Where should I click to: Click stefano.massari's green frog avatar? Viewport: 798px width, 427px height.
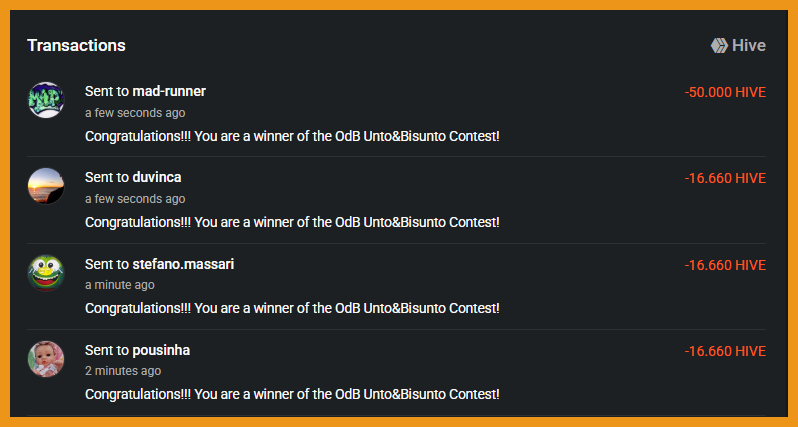coord(46,272)
